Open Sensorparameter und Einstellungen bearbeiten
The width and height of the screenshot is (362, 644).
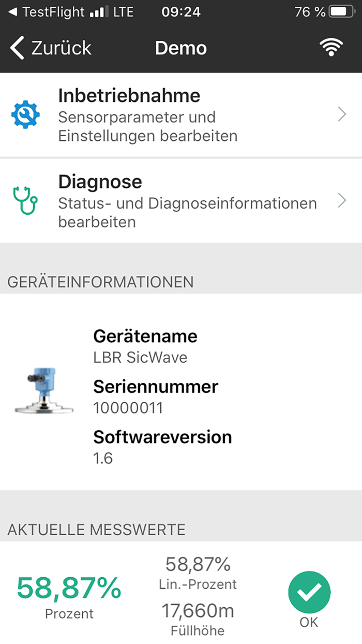(x=148, y=126)
